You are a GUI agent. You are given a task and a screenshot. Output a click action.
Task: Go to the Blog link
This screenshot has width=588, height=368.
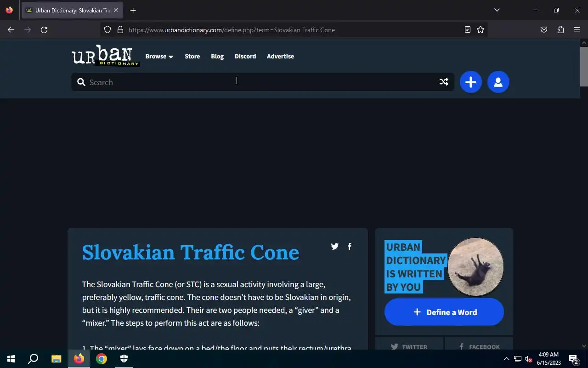point(217,56)
